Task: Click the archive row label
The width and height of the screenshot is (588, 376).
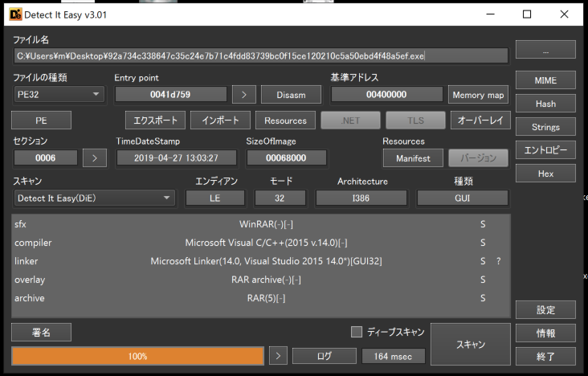Action: click(x=29, y=298)
